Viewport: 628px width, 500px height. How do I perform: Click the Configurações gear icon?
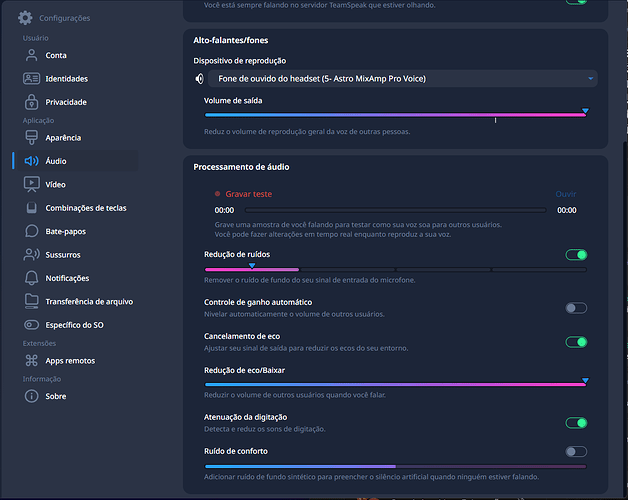[x=25, y=18]
